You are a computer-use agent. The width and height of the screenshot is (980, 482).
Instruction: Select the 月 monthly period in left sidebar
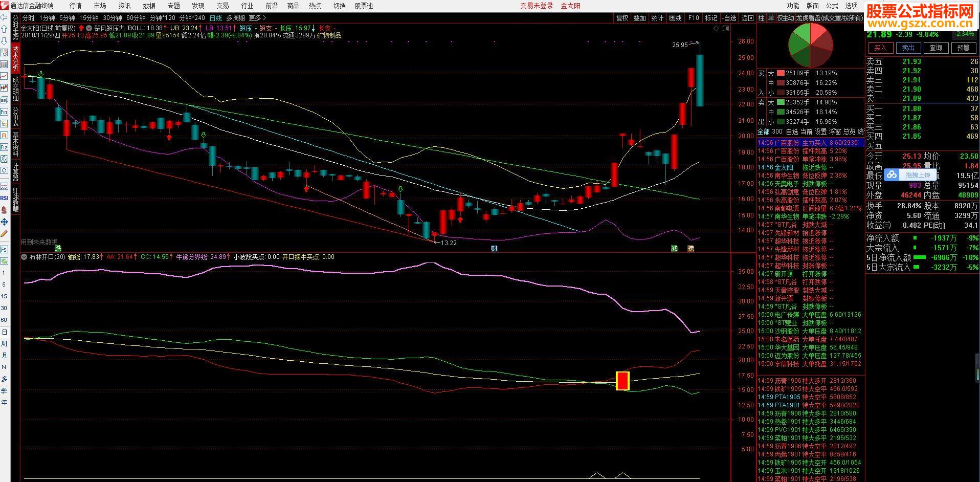click(x=4, y=355)
